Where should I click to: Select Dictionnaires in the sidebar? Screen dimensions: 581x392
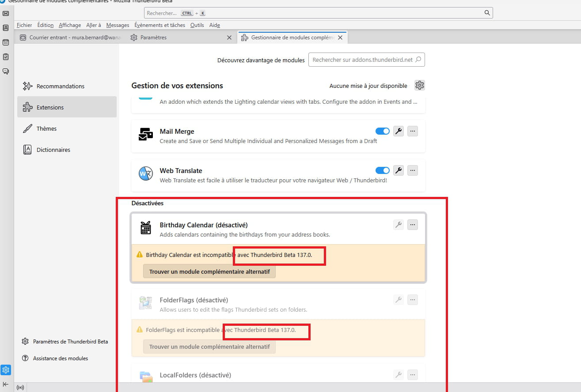67,150
